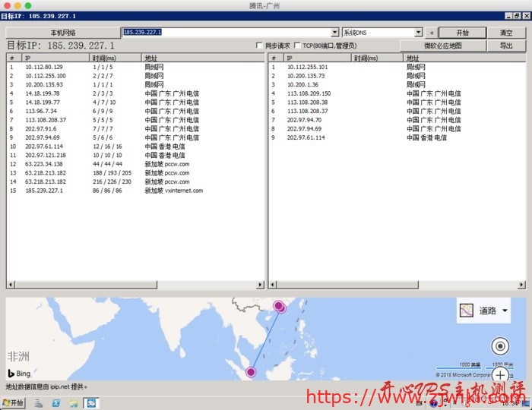
Task: Sort right table by 地址 column header
Action: [464, 58]
